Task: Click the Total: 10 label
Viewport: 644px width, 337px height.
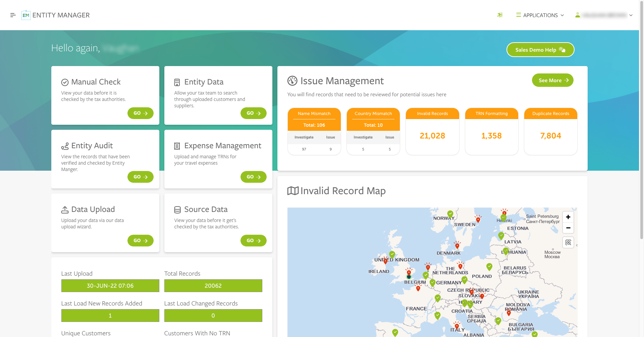Action: (x=373, y=125)
